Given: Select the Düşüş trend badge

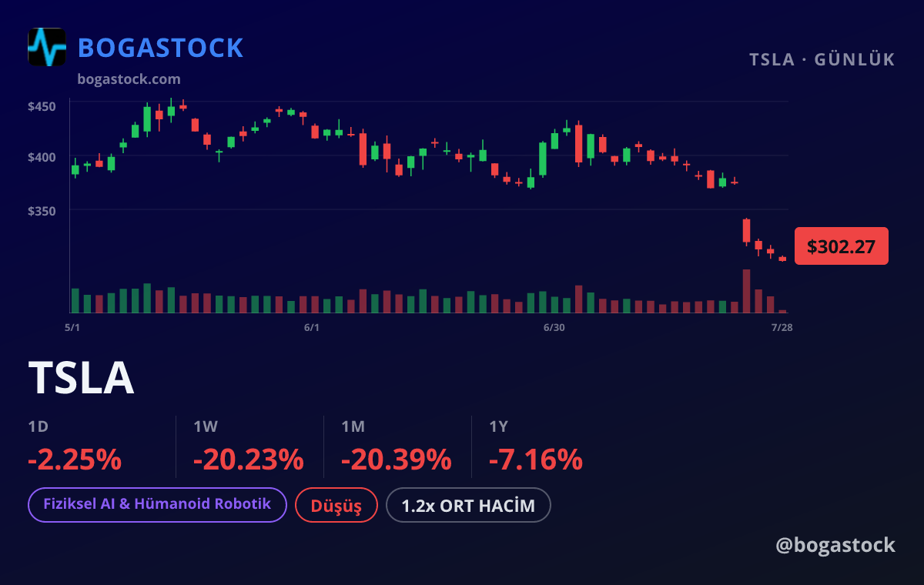Looking at the screenshot, I should click(x=336, y=506).
